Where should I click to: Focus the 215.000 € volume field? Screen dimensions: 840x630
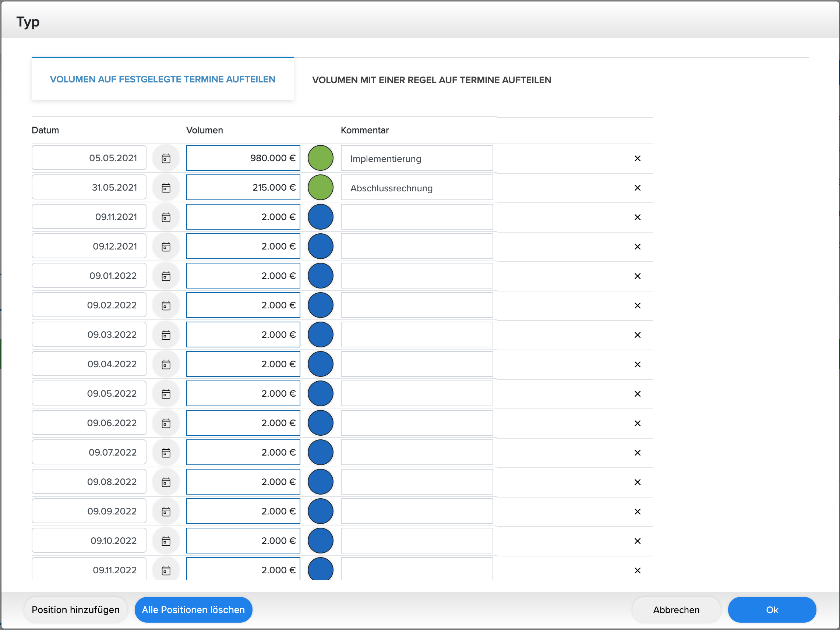(243, 187)
